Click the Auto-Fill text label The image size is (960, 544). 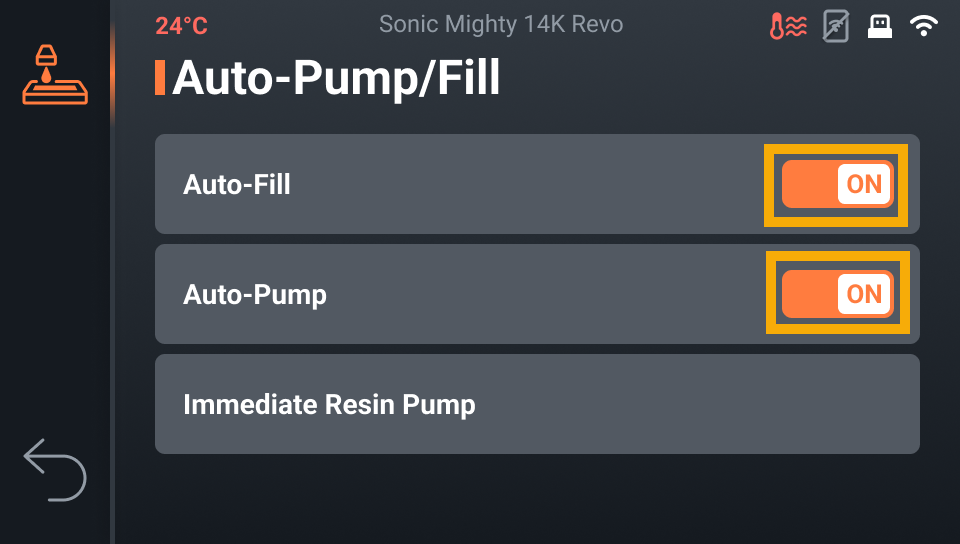(x=237, y=184)
